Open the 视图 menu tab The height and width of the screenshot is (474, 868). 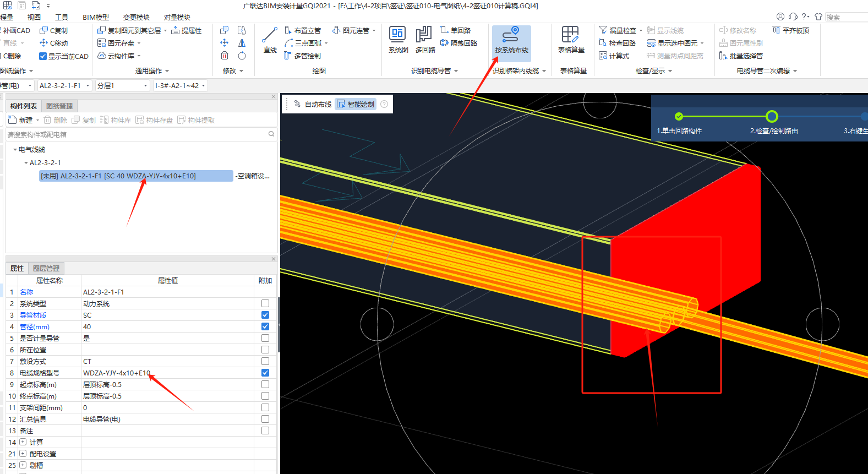(x=34, y=17)
